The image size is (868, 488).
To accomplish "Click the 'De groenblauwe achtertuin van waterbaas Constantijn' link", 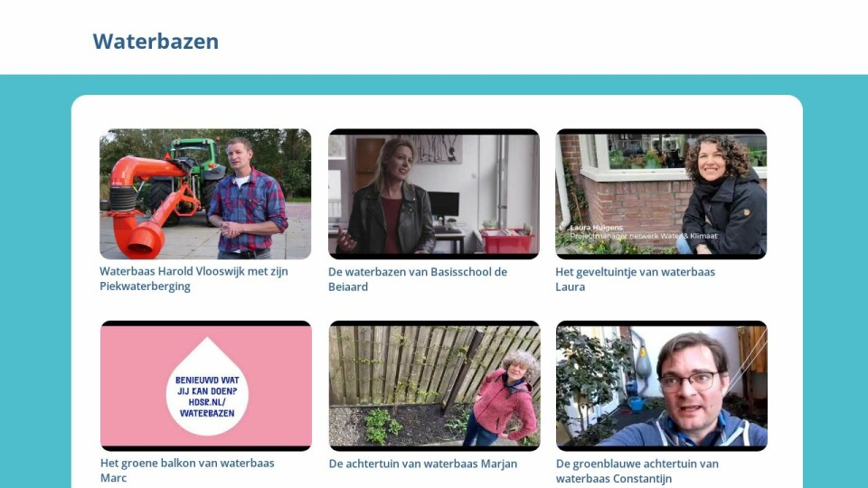I will pyautogui.click(x=637, y=471).
